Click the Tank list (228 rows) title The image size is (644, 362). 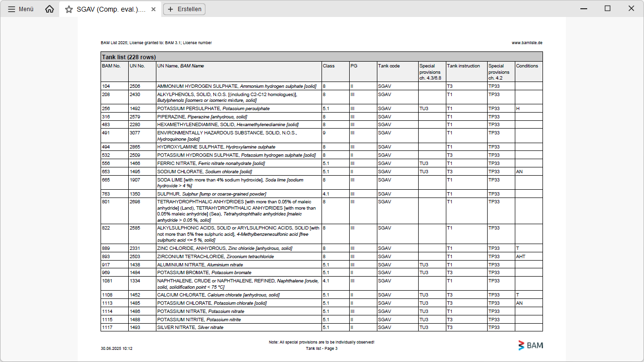(x=129, y=57)
